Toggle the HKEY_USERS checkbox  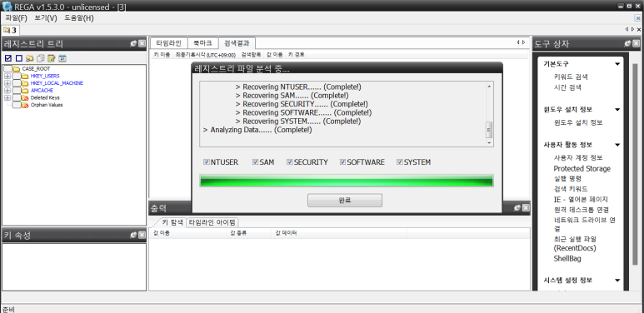(x=17, y=77)
